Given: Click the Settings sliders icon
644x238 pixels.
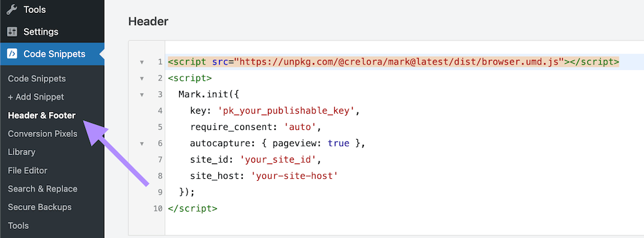Looking at the screenshot, I should (x=12, y=32).
